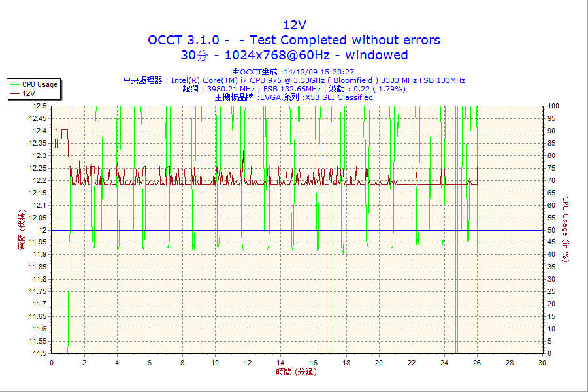Click the '26' minute label on time axis
Screen dimensions: 588x392
477,363
